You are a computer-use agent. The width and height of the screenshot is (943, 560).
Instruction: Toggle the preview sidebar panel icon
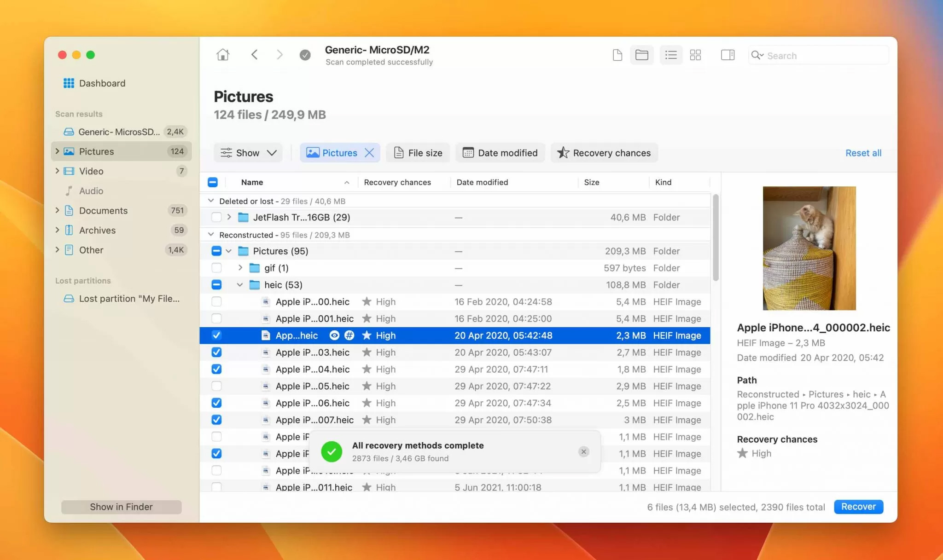pyautogui.click(x=728, y=55)
